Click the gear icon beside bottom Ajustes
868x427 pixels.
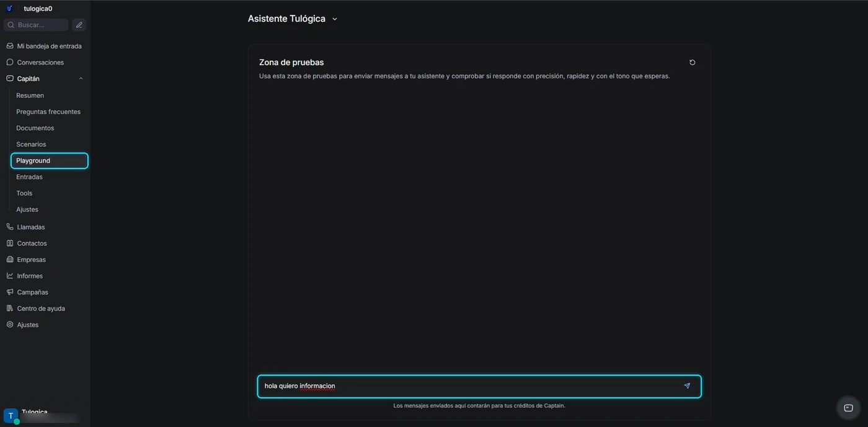point(10,324)
